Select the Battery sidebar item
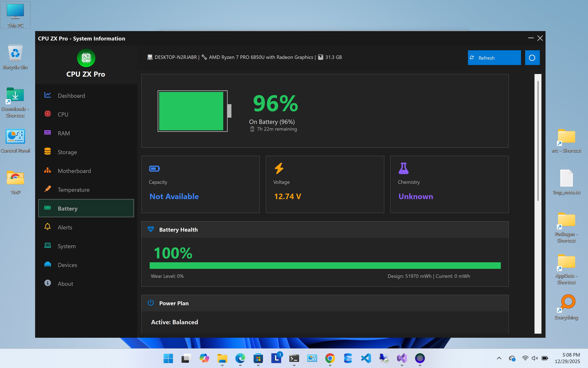 86,208
